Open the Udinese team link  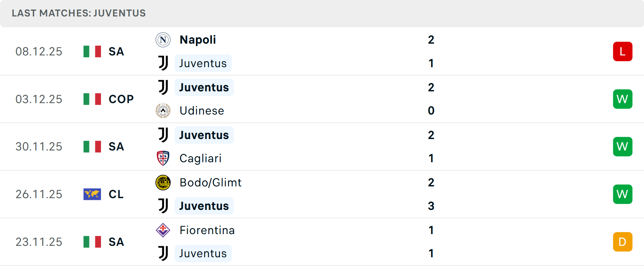pos(202,110)
